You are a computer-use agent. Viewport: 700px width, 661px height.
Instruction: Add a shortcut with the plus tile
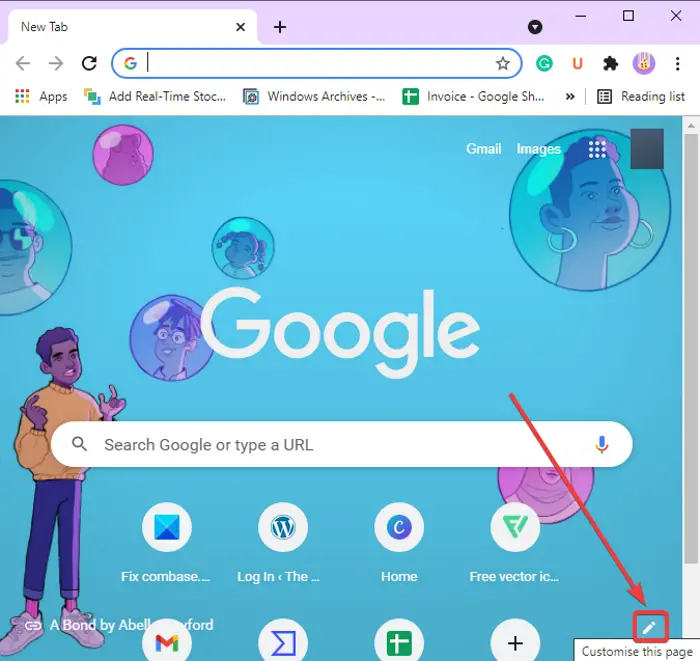515,641
